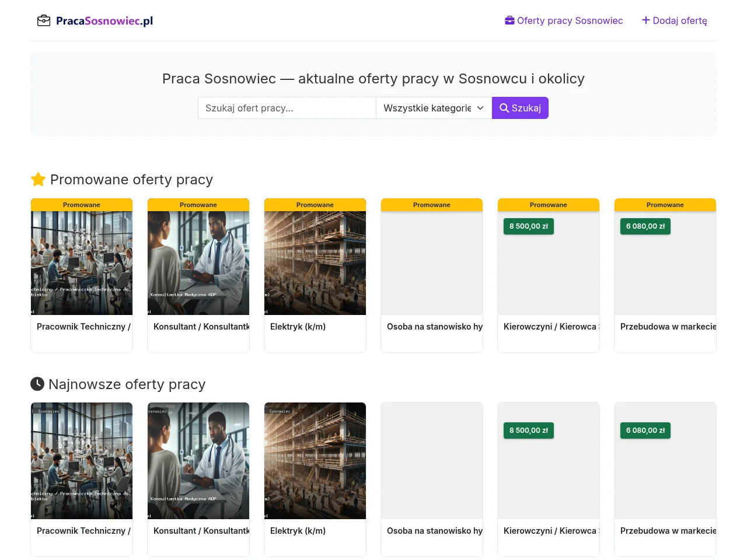The width and height of the screenshot is (747, 560).
Task: Open promoted Pracownik Techniczny office thumbnail
Action: (82, 263)
